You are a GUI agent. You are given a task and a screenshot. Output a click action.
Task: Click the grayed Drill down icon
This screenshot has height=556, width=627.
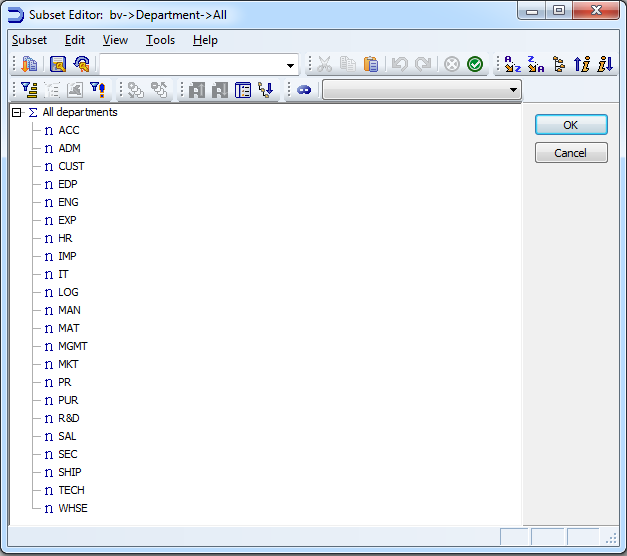point(136,90)
